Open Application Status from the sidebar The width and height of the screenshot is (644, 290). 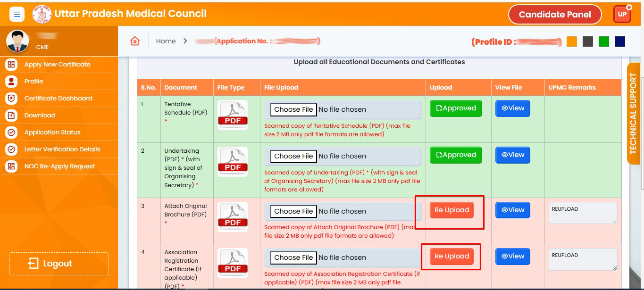point(52,133)
